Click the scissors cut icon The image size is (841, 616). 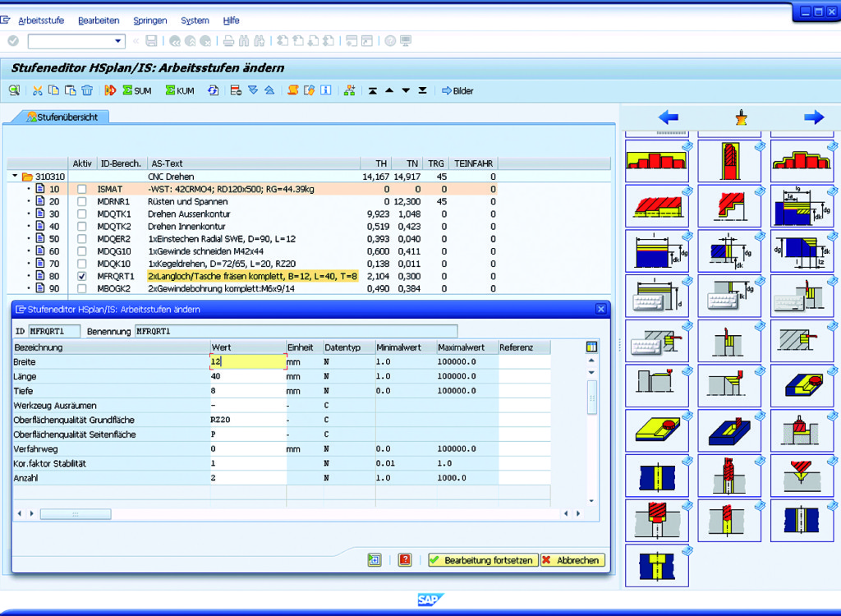tap(37, 90)
